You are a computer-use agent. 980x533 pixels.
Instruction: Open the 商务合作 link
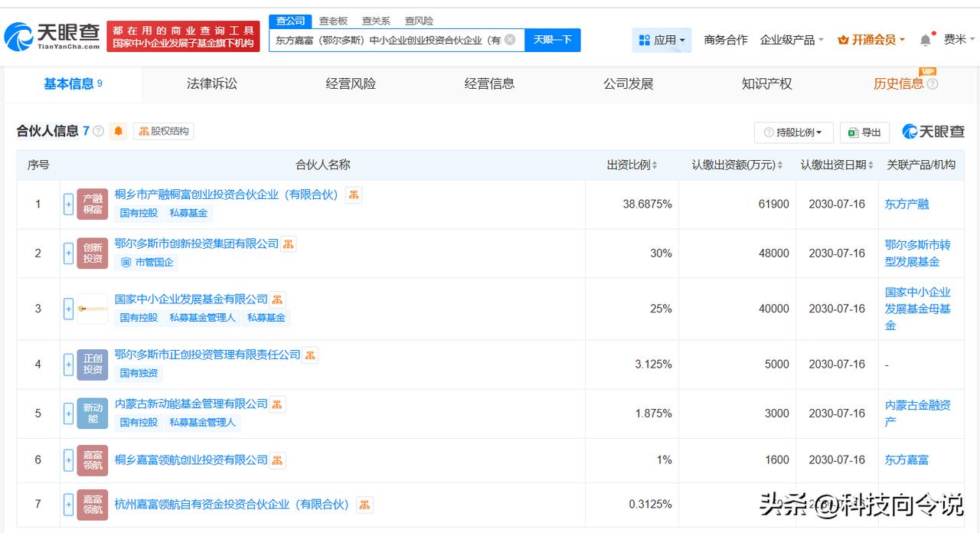coord(725,40)
